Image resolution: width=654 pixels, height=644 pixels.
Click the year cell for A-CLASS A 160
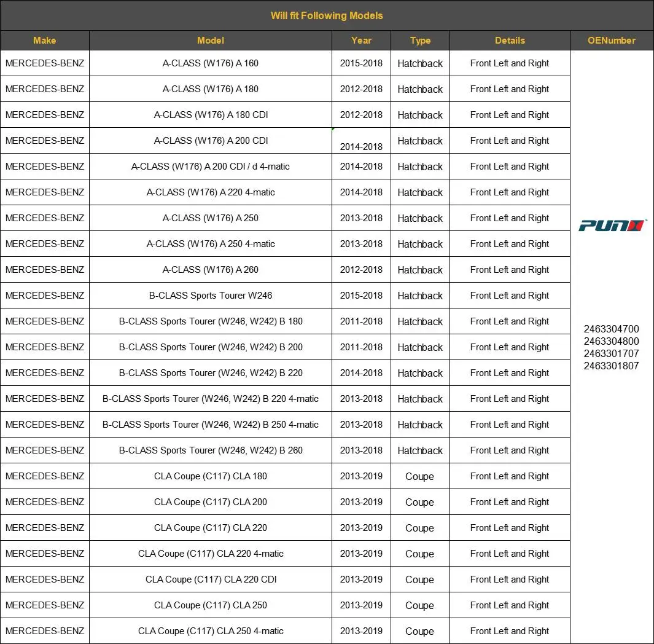361,63
